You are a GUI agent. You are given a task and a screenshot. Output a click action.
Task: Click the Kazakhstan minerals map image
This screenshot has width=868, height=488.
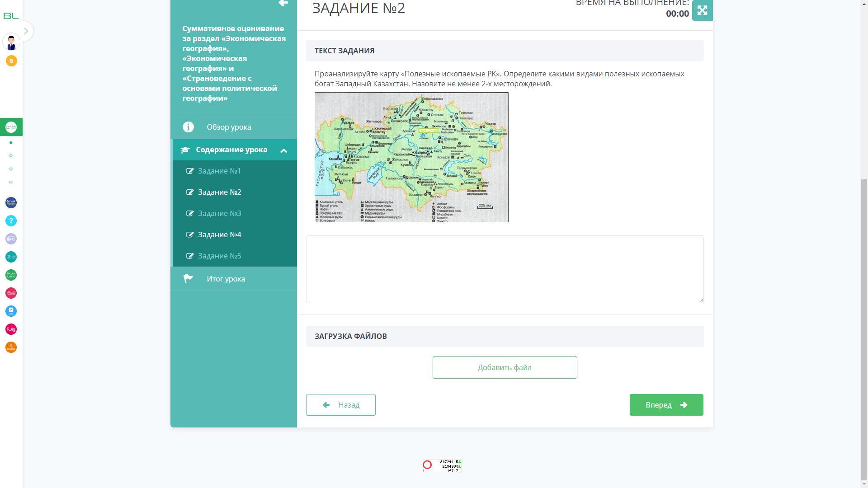click(x=411, y=157)
